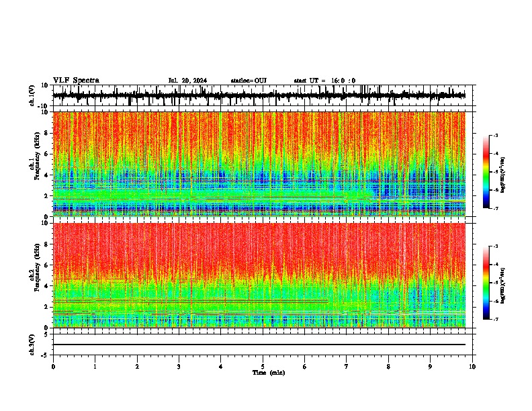The width and height of the screenshot is (532, 411).
Task: Click the time axis tick label "0"
Action: pos(53,367)
